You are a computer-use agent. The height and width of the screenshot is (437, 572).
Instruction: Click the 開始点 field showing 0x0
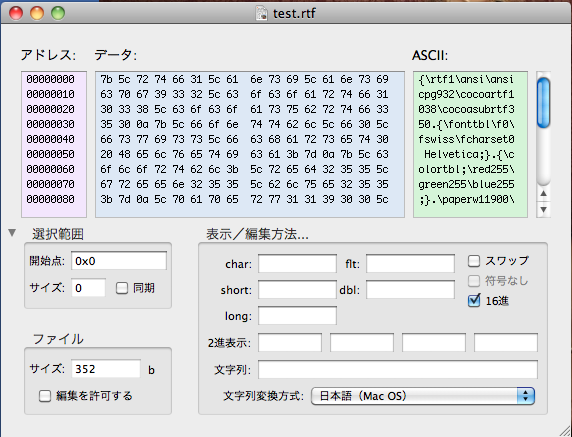(119, 261)
